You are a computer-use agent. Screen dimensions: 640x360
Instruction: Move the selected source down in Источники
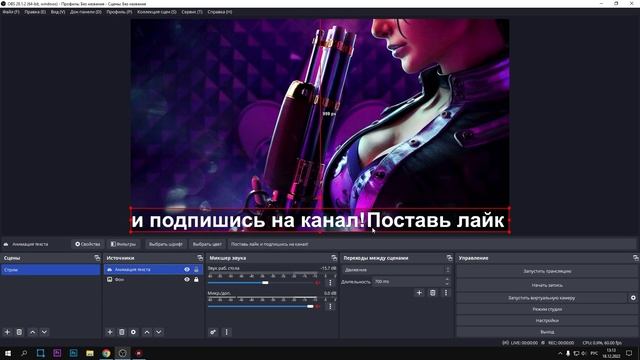click(x=159, y=332)
